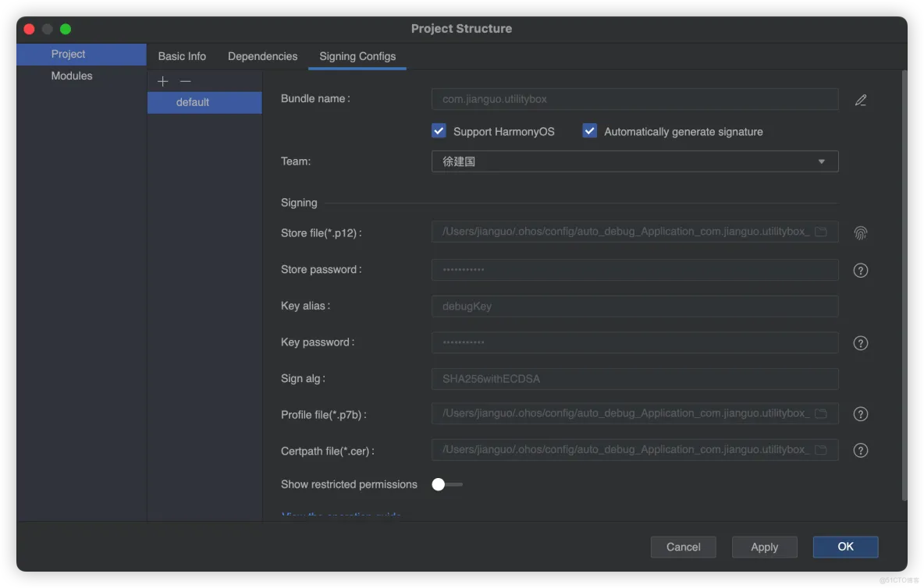
Task: Click the Store password field
Action: [x=634, y=270]
